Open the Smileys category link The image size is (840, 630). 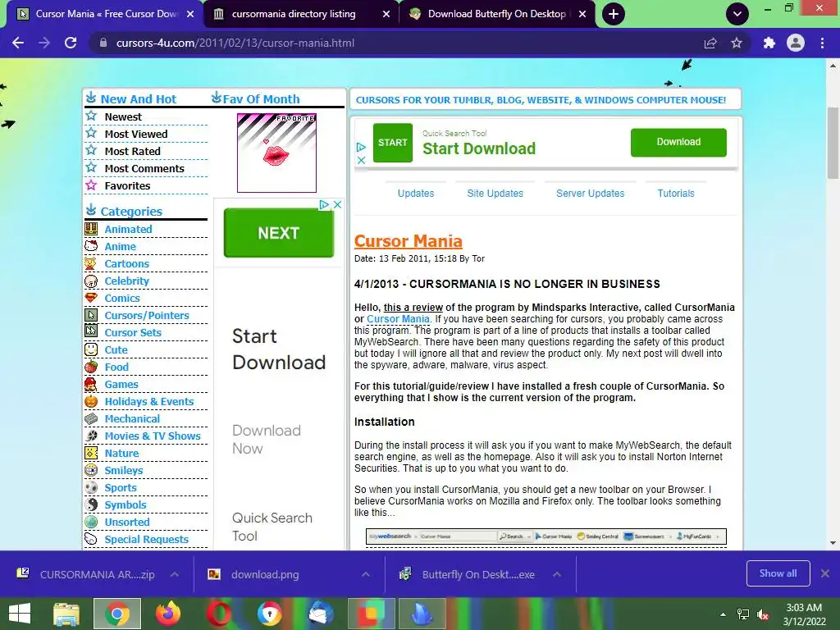tap(124, 470)
